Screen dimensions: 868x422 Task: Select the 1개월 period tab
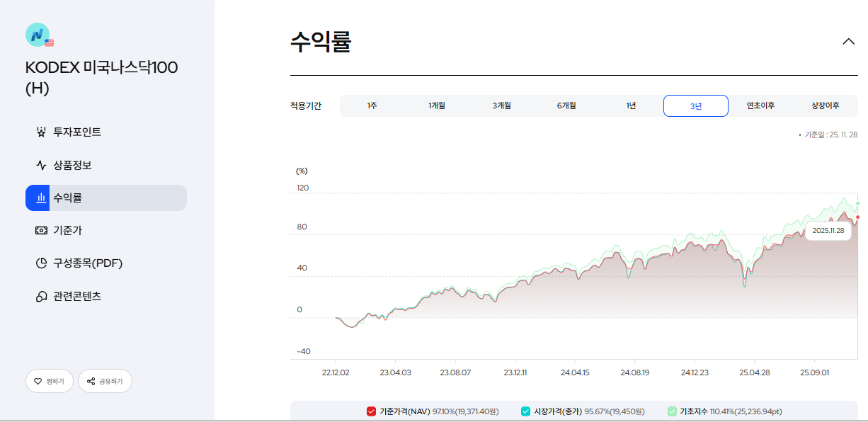coord(437,105)
